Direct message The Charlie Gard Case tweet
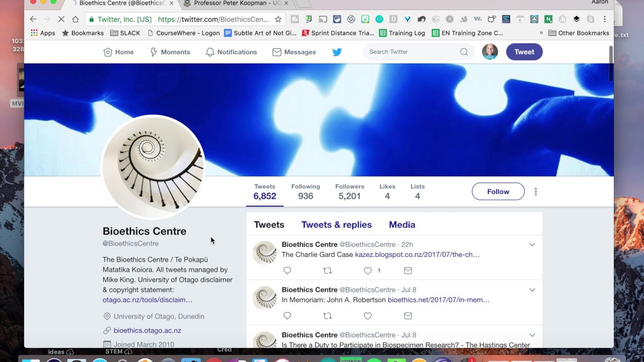This screenshot has width=644, height=362. point(408,270)
